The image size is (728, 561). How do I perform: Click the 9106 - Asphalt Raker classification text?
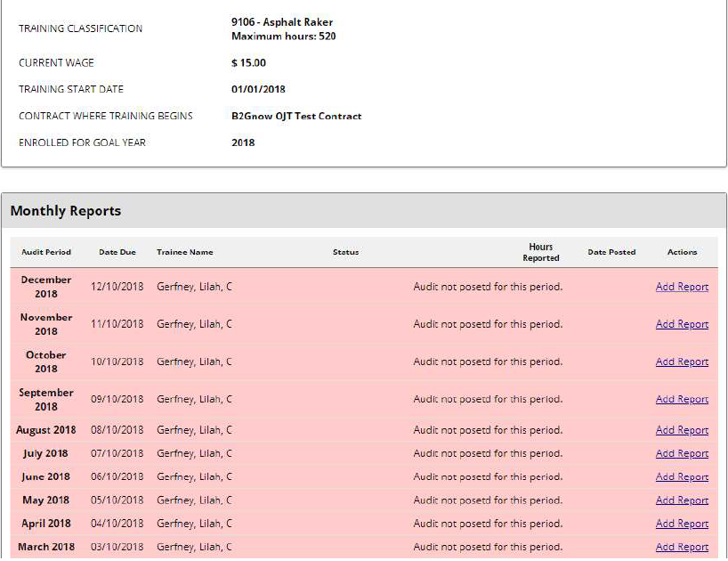pos(282,22)
